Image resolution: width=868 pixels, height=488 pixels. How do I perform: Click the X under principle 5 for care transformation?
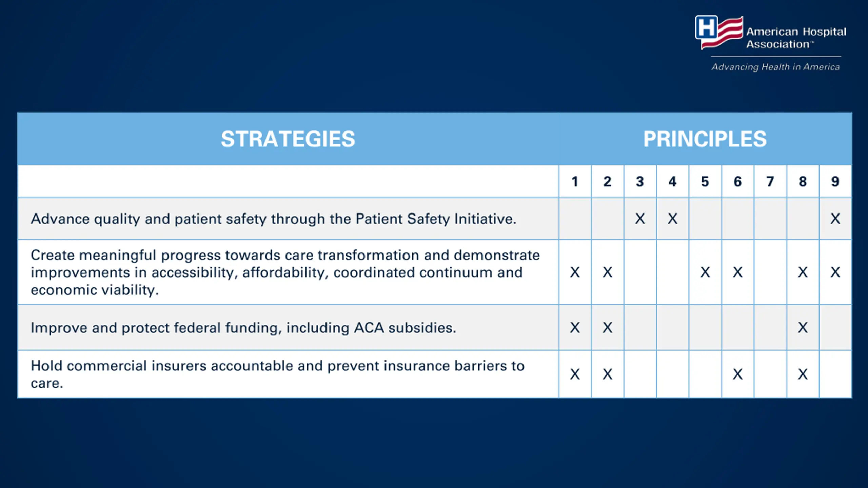tap(705, 272)
